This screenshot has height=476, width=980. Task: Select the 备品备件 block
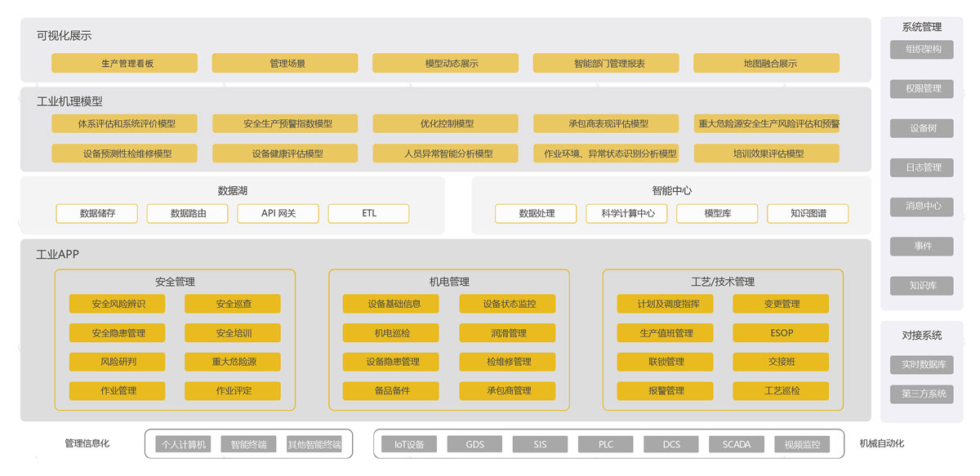391,391
